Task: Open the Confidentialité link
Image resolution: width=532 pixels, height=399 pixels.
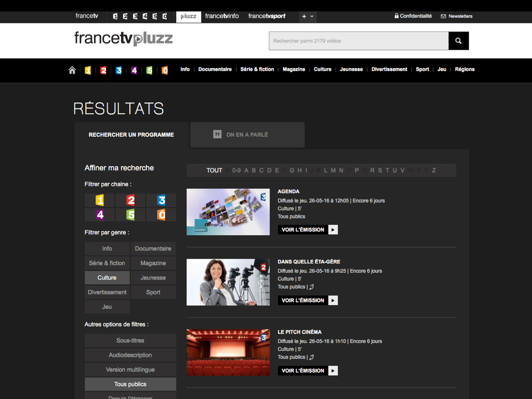Action: [413, 16]
